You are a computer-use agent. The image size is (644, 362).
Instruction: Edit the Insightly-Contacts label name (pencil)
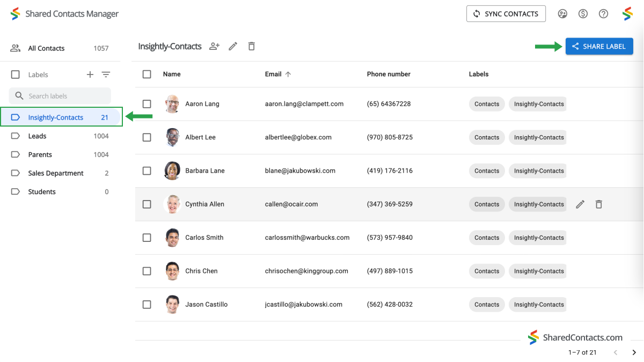(233, 46)
